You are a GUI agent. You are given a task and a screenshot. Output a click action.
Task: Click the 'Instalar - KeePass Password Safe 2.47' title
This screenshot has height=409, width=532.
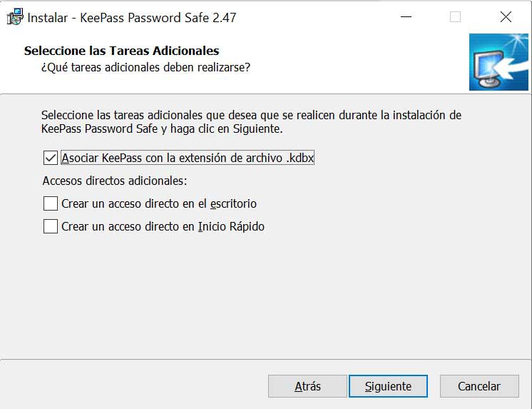132,17
